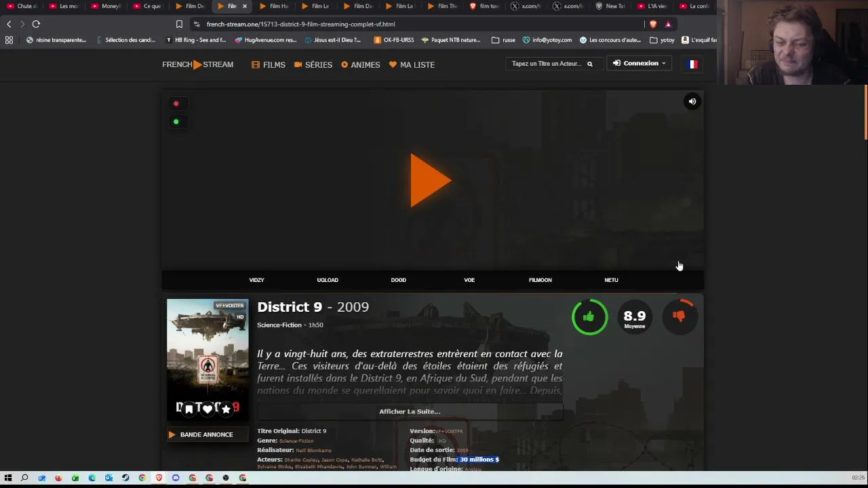This screenshot has height=488, width=868.
Task: Open 'HugAvenue.com res...' bookmark
Action: click(x=266, y=40)
